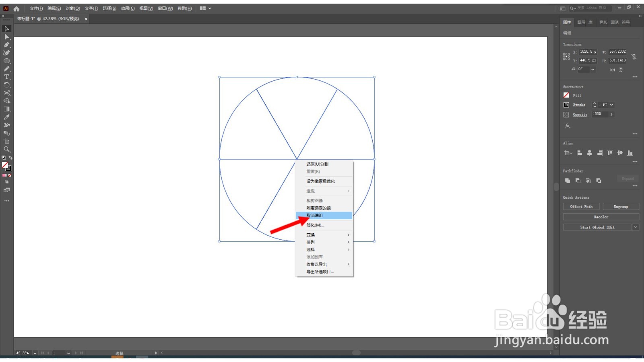Click the Exclude pathfinder icon
The height and width of the screenshot is (362, 644).
pos(599,181)
